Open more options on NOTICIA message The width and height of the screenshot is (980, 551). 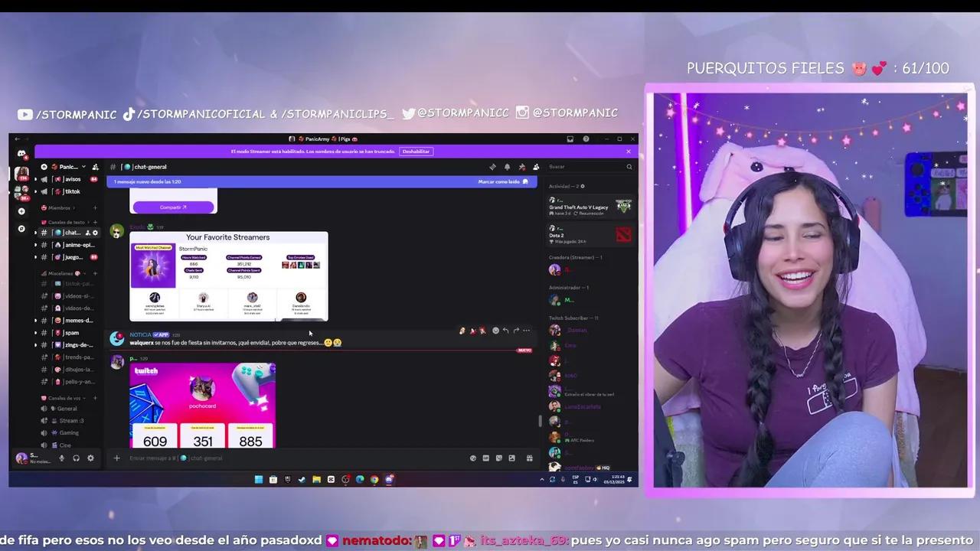point(526,331)
